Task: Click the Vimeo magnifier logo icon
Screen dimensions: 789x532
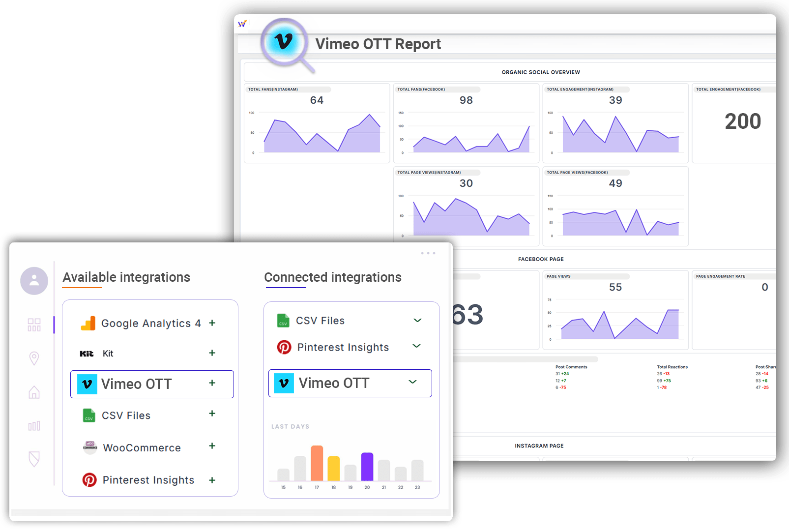Action: click(284, 42)
